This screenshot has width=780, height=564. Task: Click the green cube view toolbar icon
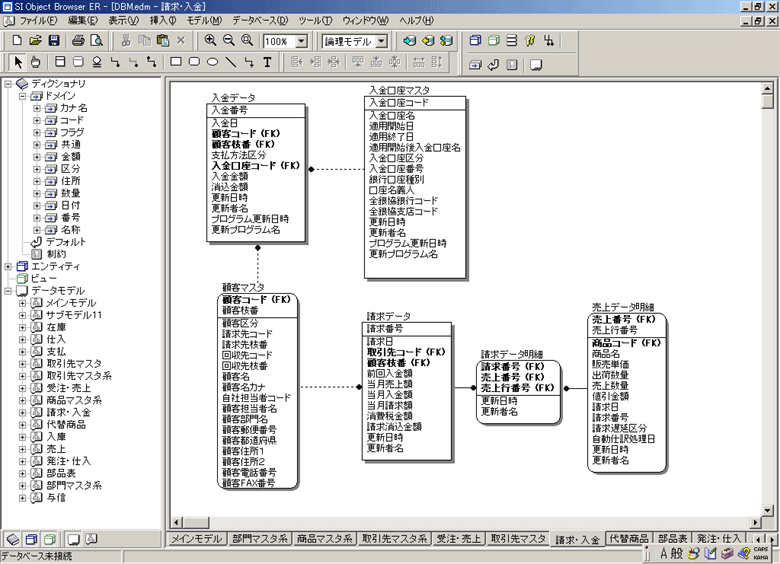coord(493,40)
